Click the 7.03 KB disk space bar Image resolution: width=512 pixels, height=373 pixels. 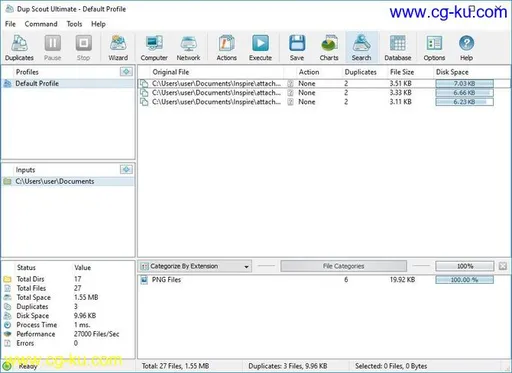tap(465, 83)
